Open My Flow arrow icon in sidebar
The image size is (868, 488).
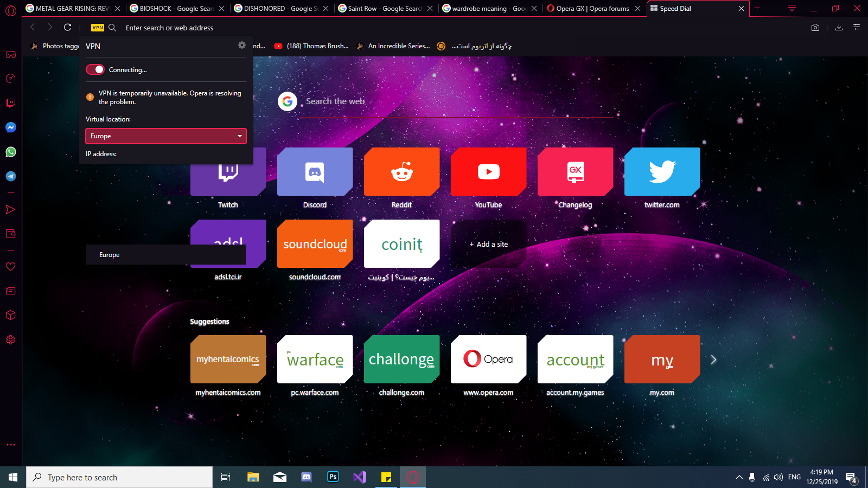(x=11, y=210)
